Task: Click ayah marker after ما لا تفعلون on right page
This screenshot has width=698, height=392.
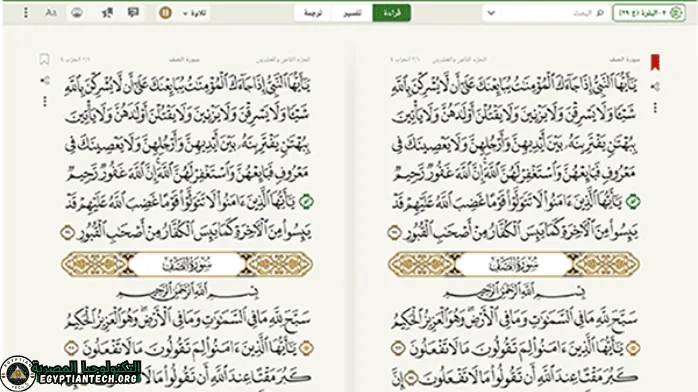Action: pyautogui.click(x=398, y=348)
